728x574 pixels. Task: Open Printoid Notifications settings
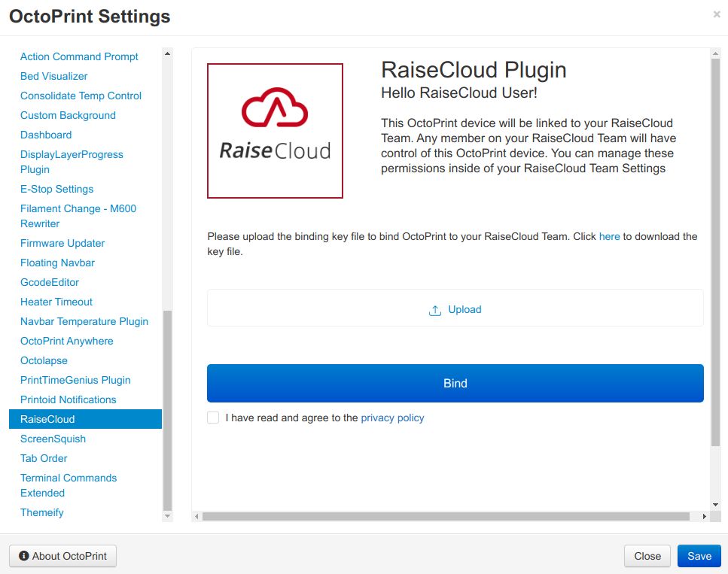tap(69, 399)
